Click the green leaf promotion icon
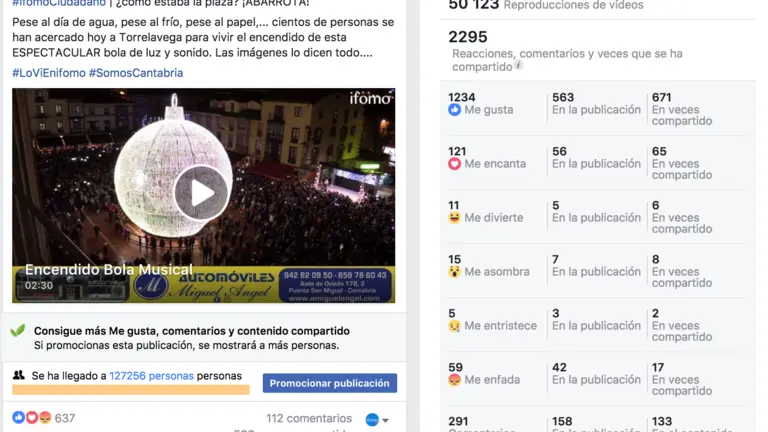Viewport: 768px width, 432px height. pyautogui.click(x=18, y=331)
